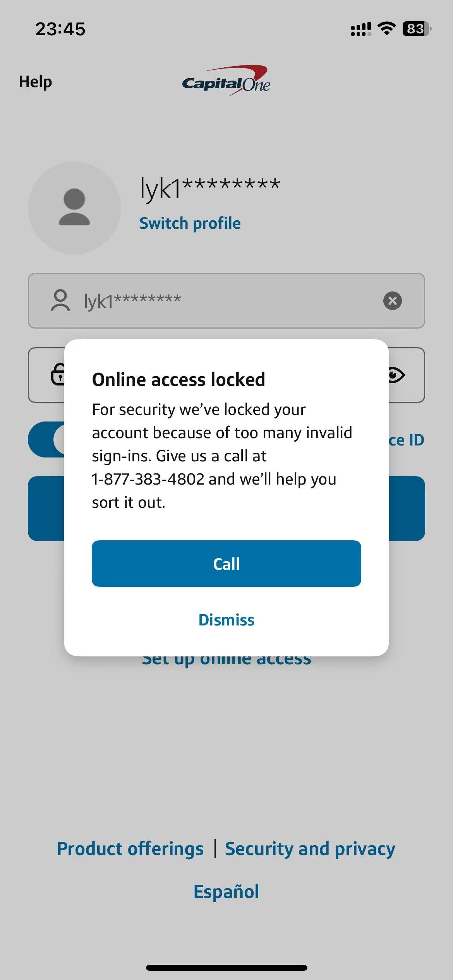Open the Help menu
The height and width of the screenshot is (980, 453).
35,82
